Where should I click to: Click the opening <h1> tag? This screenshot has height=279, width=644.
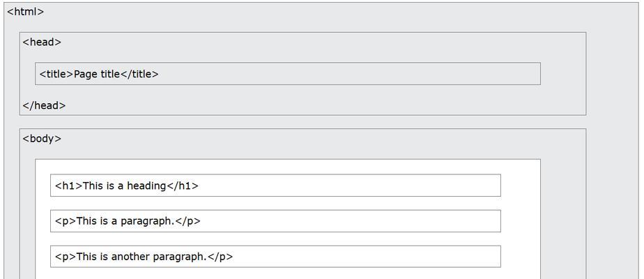click(69, 186)
